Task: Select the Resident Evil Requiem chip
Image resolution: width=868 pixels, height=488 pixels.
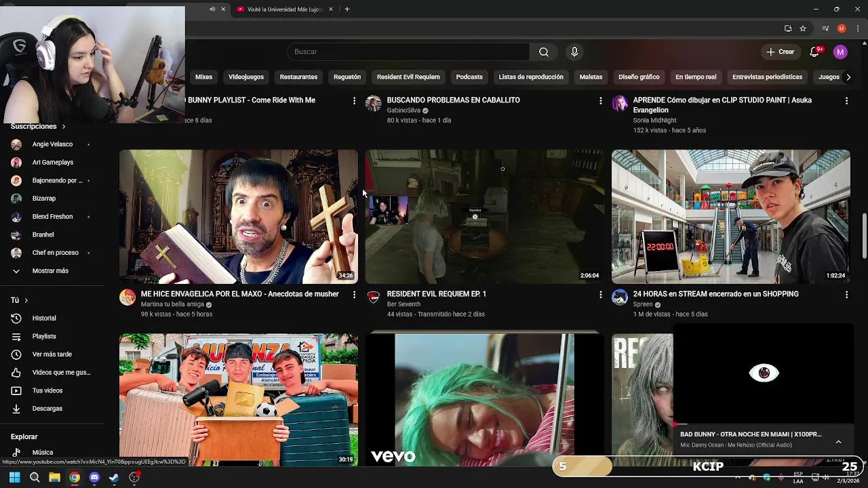Action: pos(408,77)
